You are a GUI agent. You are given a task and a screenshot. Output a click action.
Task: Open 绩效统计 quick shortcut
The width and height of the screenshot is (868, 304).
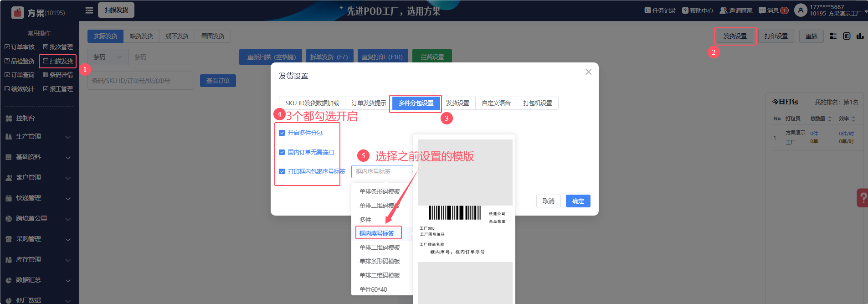coord(20,89)
